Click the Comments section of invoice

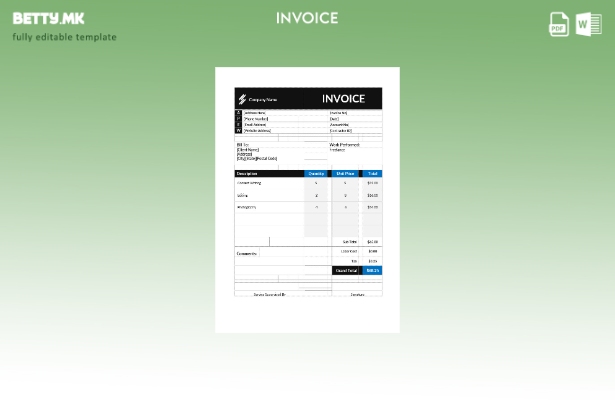pos(247,253)
